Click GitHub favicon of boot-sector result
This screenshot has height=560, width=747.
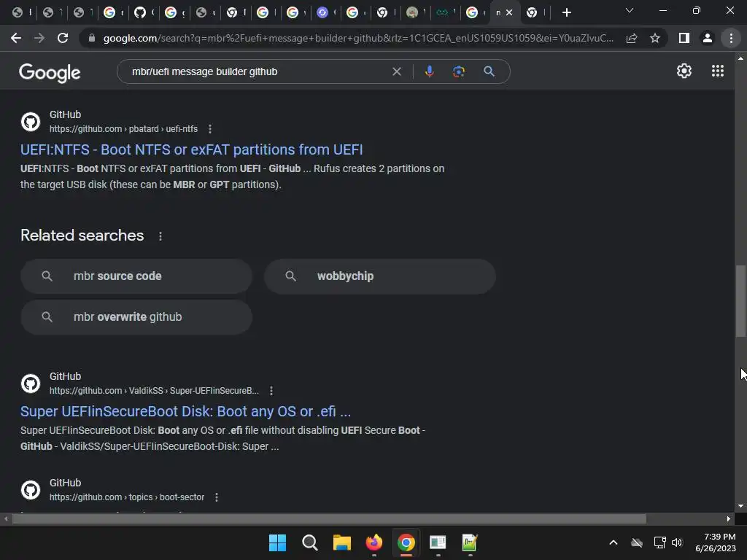click(31, 490)
